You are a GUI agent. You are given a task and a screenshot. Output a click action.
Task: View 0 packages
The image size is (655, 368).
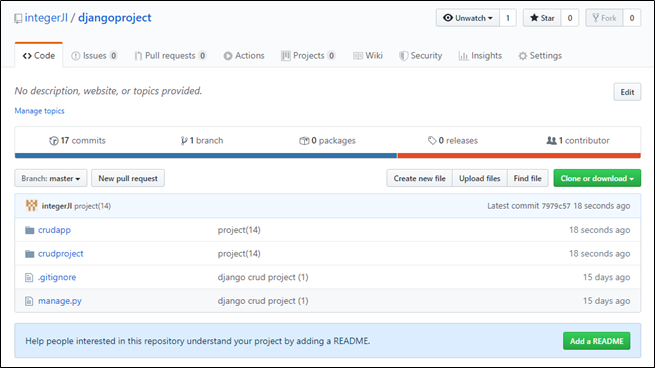click(x=328, y=141)
